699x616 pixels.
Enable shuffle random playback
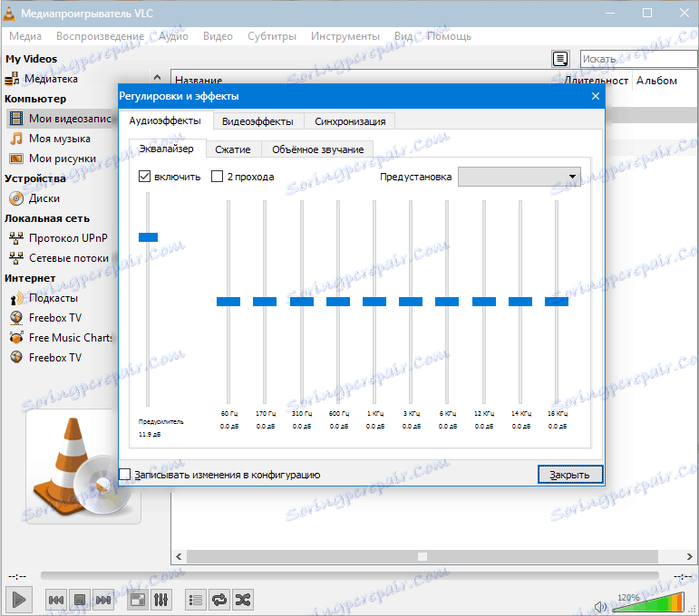point(244,600)
